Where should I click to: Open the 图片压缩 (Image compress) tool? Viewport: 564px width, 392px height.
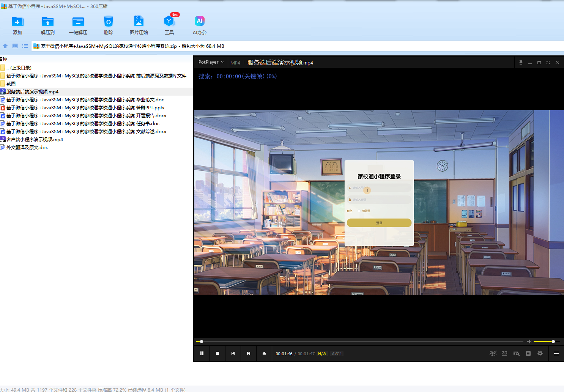pyautogui.click(x=139, y=25)
